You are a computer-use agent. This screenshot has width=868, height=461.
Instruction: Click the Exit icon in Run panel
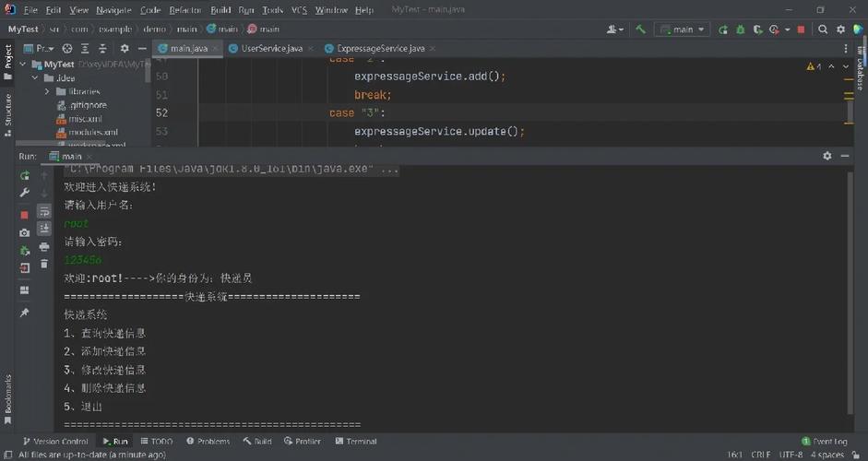pyautogui.click(x=24, y=268)
